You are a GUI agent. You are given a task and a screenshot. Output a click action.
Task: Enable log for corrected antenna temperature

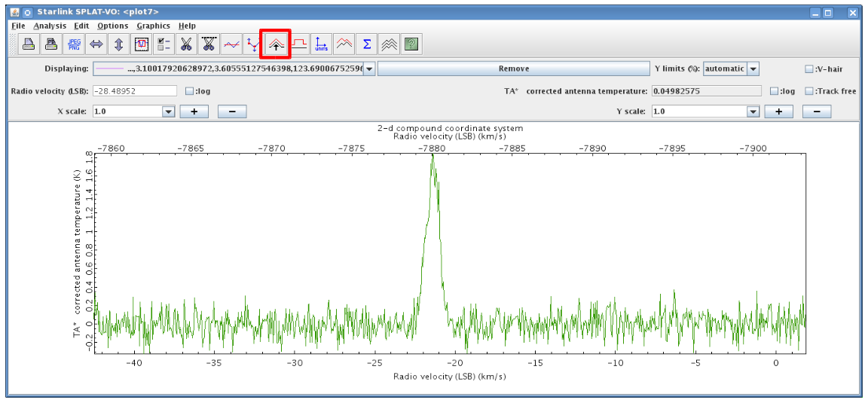[x=775, y=91]
